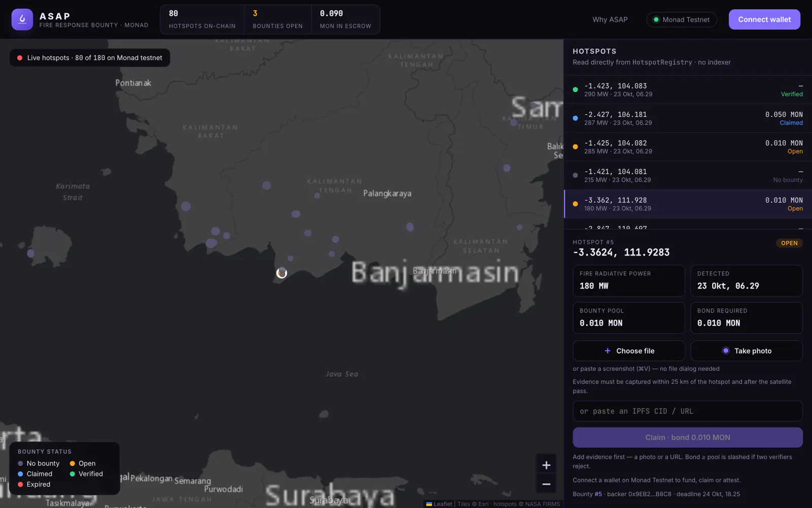
Task: Click the Ukraine flag in Leaflet attribution
Action: click(429, 504)
